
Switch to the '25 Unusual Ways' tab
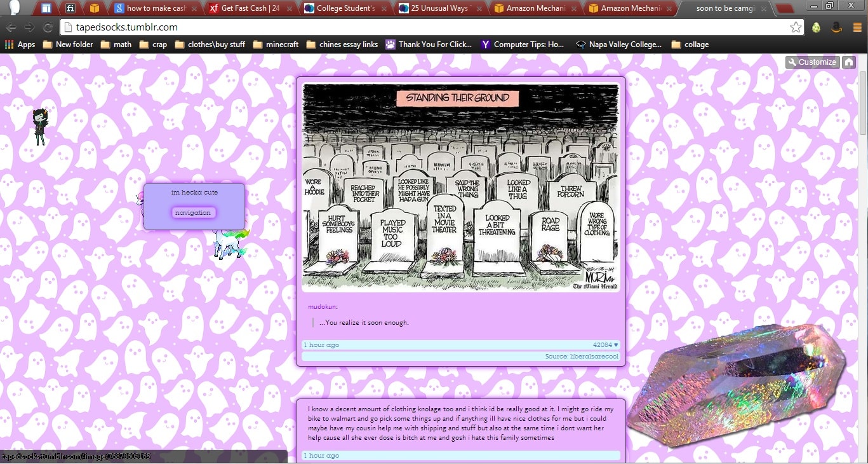click(437, 8)
